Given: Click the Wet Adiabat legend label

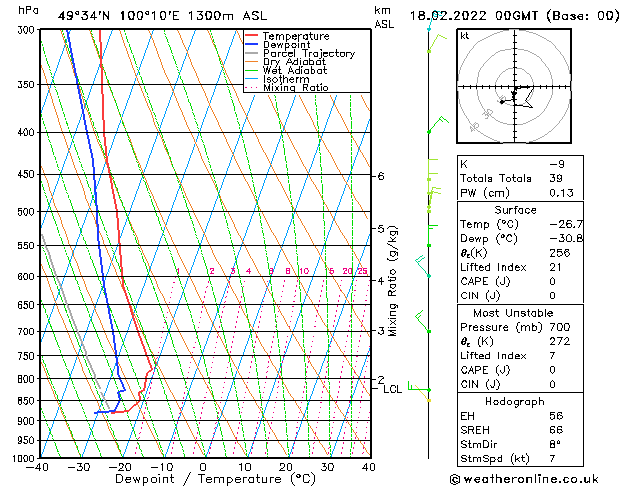Looking at the screenshot, I should click(295, 71).
